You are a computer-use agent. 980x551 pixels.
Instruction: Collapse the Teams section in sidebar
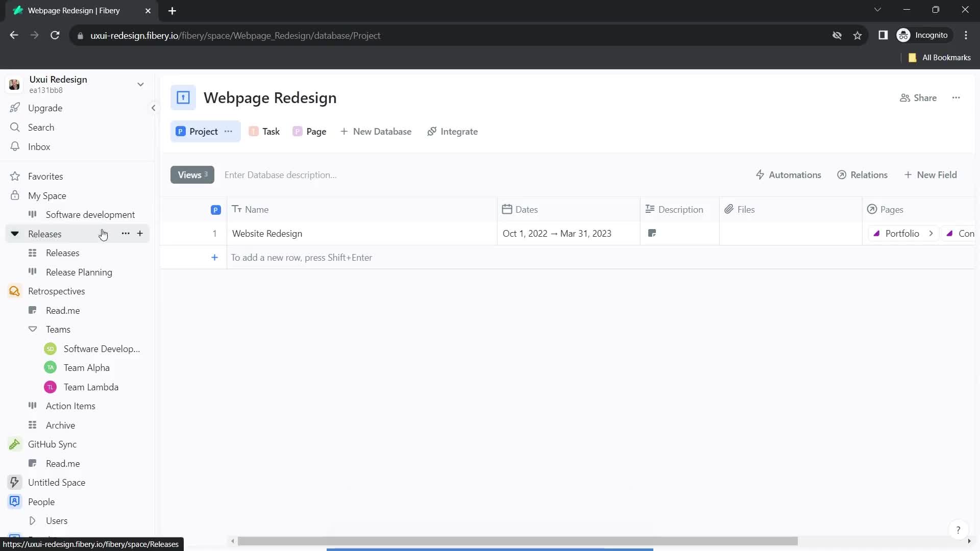click(x=32, y=329)
